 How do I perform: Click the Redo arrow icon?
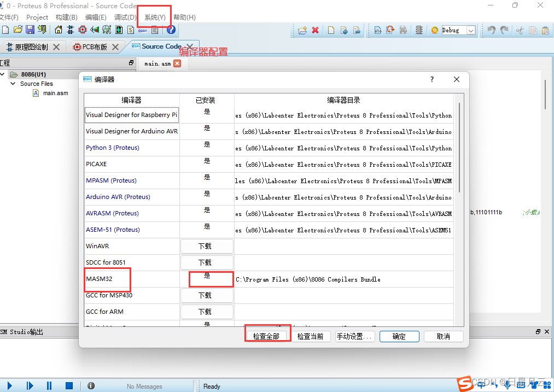coord(504,31)
